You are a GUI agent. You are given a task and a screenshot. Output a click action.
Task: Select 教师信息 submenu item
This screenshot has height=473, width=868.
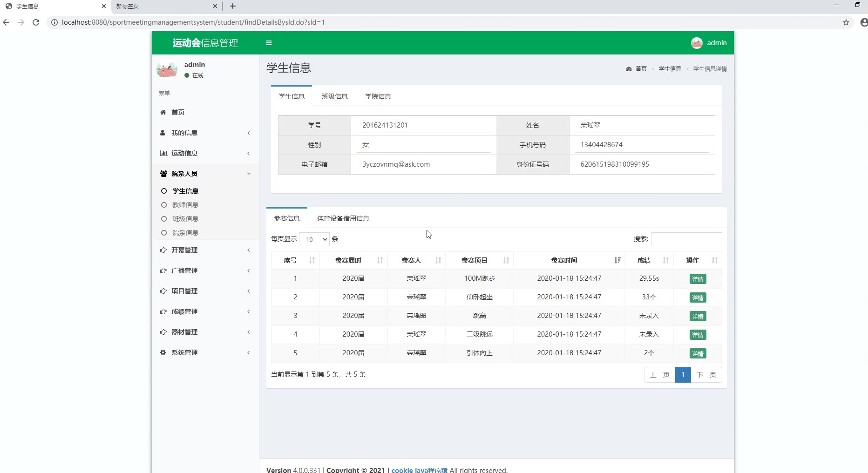[x=185, y=205]
